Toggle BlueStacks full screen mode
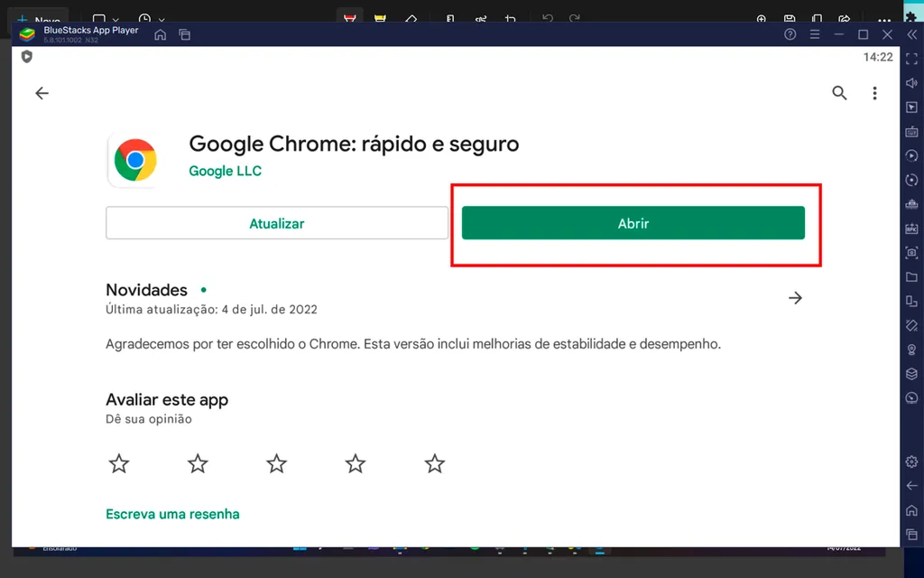The image size is (924, 578). [x=911, y=59]
